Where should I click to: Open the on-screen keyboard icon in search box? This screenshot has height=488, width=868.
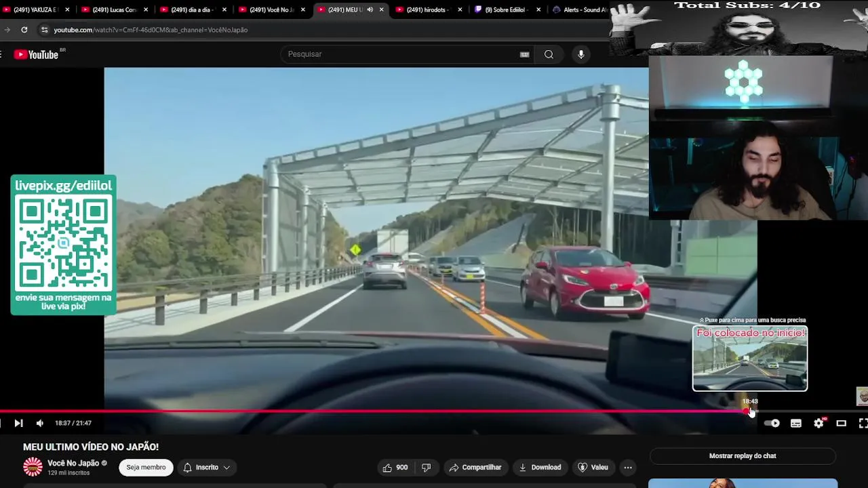pyautogui.click(x=524, y=54)
